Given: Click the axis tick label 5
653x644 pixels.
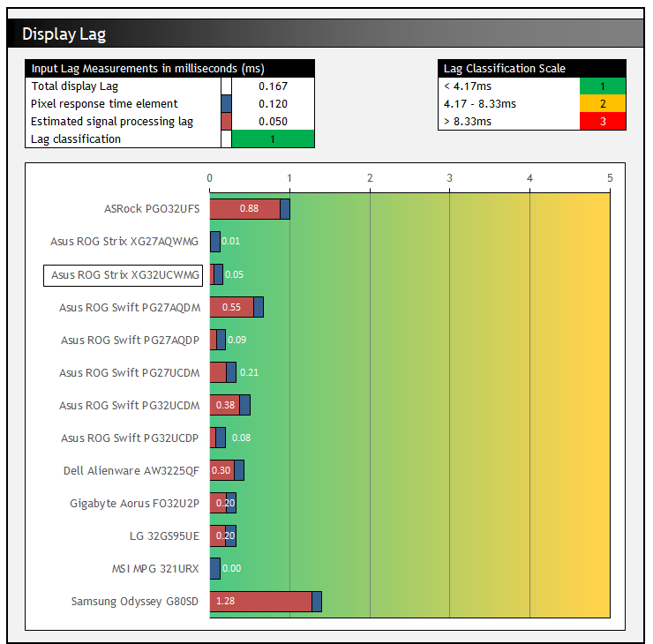Looking at the screenshot, I should click(x=610, y=178).
